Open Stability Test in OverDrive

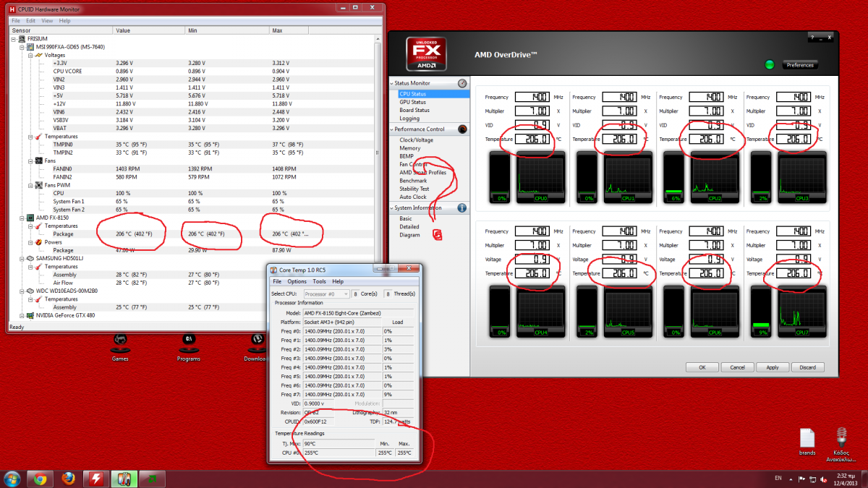click(x=414, y=189)
